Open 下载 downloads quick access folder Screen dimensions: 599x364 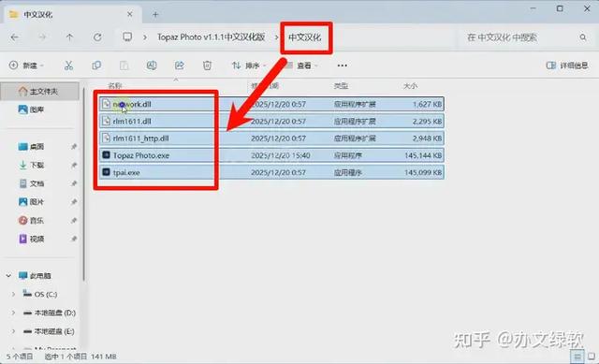[x=31, y=165]
